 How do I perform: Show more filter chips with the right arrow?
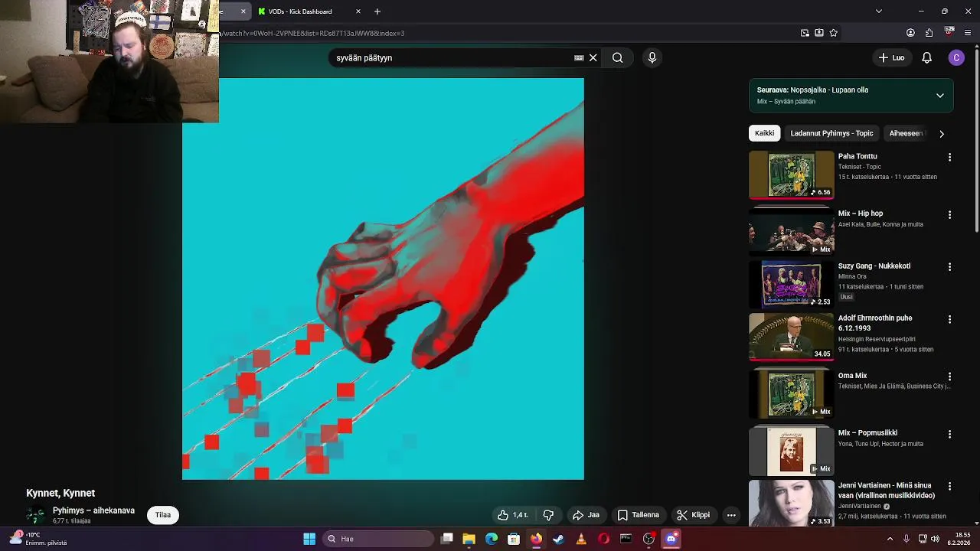click(x=941, y=133)
